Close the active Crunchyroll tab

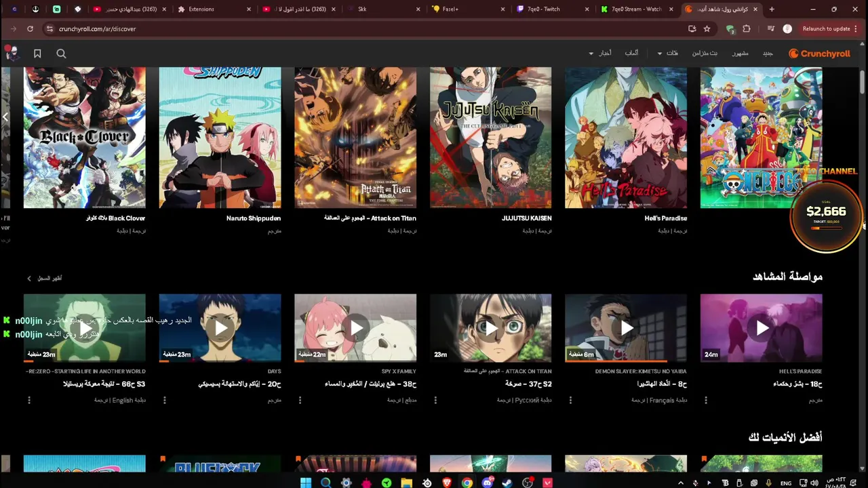755,9
